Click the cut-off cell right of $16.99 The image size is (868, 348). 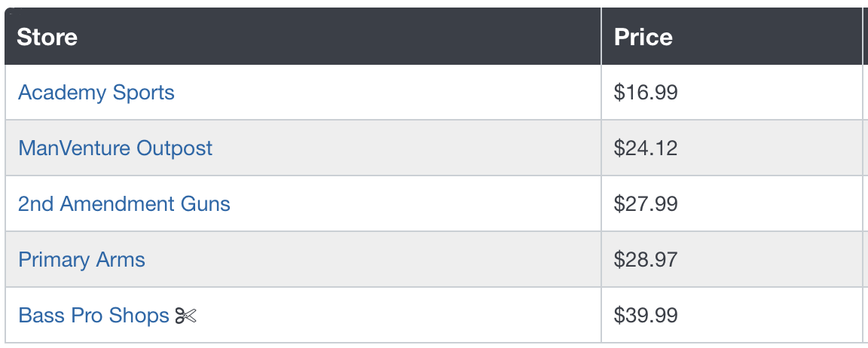tap(865, 93)
